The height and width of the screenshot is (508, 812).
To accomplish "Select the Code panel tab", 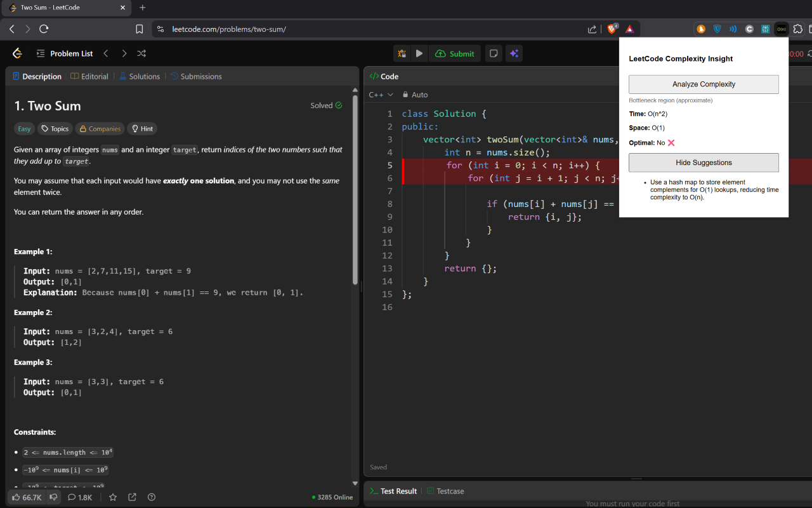I will (x=384, y=76).
